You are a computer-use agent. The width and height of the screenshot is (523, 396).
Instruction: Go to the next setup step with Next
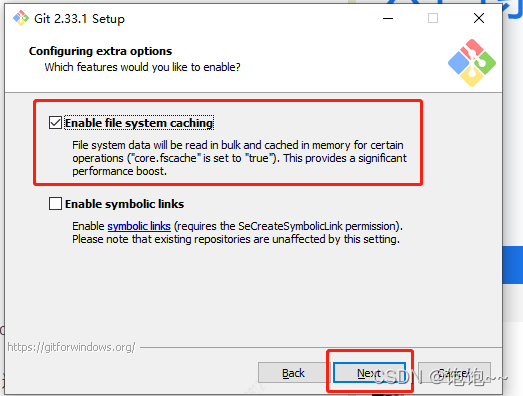coord(370,373)
